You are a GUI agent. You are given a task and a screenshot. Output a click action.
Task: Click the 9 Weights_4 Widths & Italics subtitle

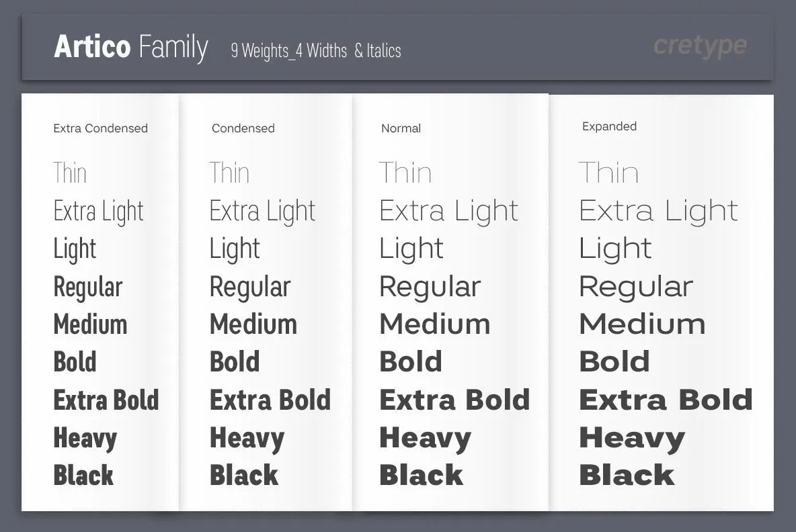click(x=316, y=51)
